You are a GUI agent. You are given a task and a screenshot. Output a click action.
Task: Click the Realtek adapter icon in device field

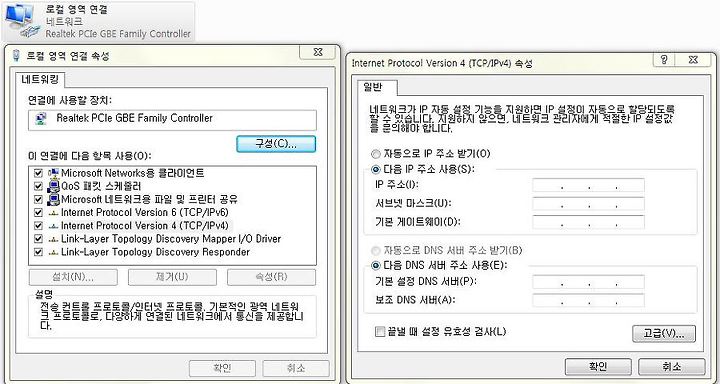40,119
